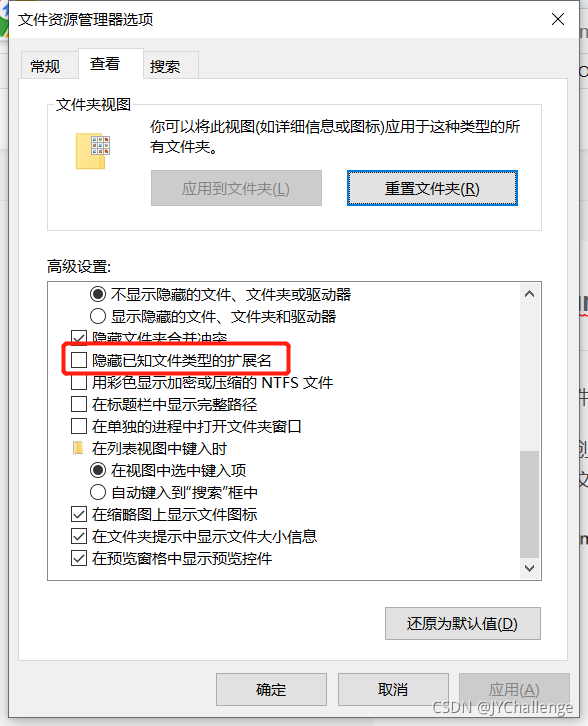This screenshot has height=726, width=588.
Task: Select 显示隐藏的文件、文件夹和驱动器 radio option
Action: (98, 316)
